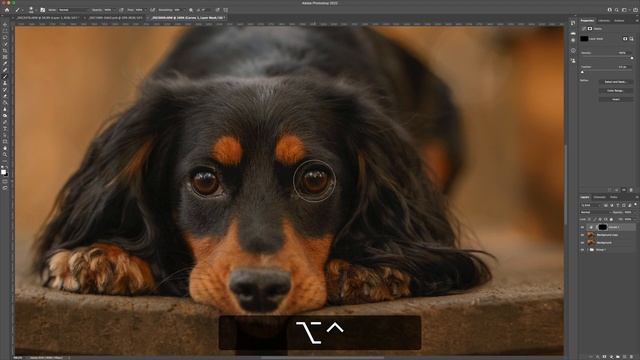Viewport: 640px width, 360px height.
Task: Click the foreground/background color swatches
Action: pos(4,172)
